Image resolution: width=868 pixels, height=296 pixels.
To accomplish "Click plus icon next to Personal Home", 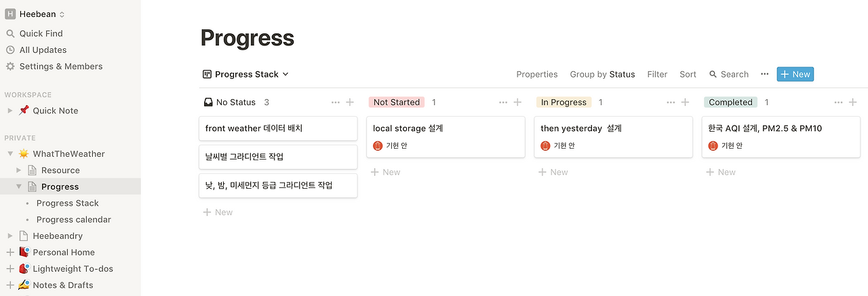I will click(9, 253).
